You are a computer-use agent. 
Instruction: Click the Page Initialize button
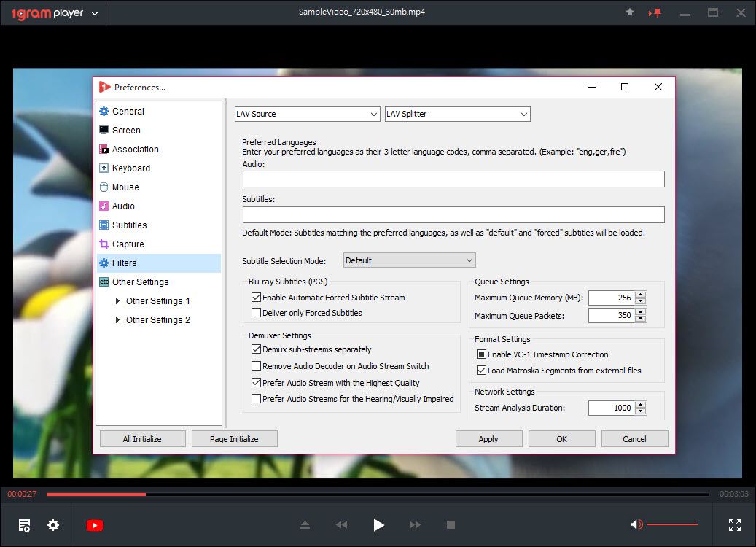point(234,439)
